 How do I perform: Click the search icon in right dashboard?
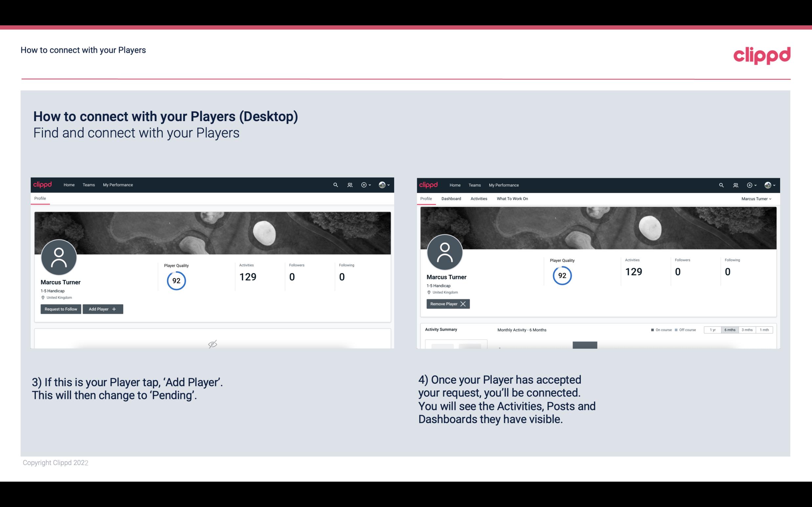coord(721,184)
